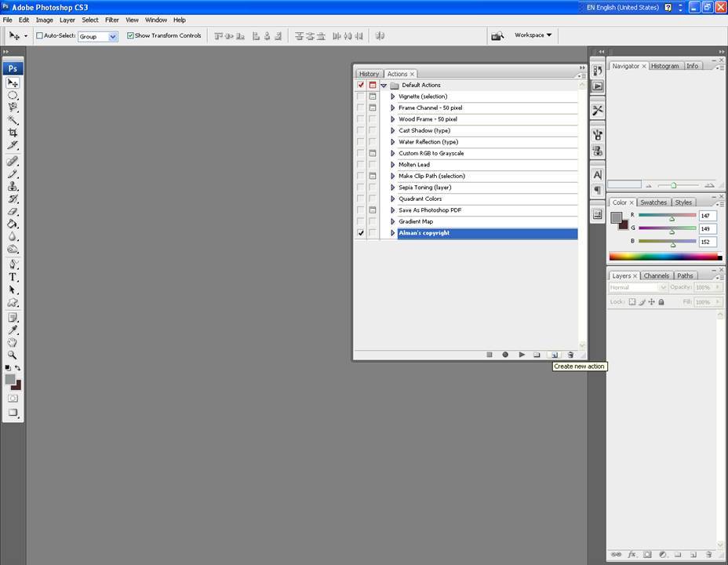This screenshot has width=728, height=565.
Task: Select the Type tool
Action: (x=13, y=277)
